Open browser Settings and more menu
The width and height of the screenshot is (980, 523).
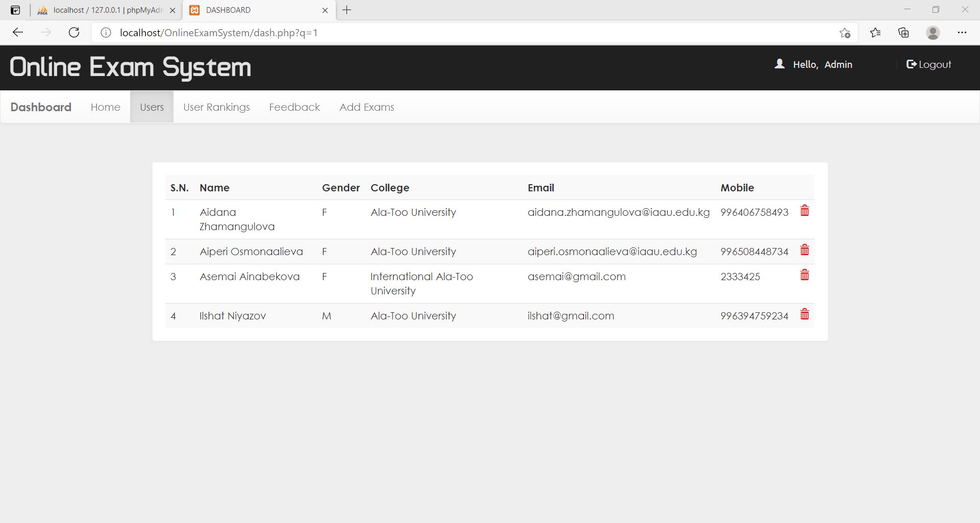[962, 33]
